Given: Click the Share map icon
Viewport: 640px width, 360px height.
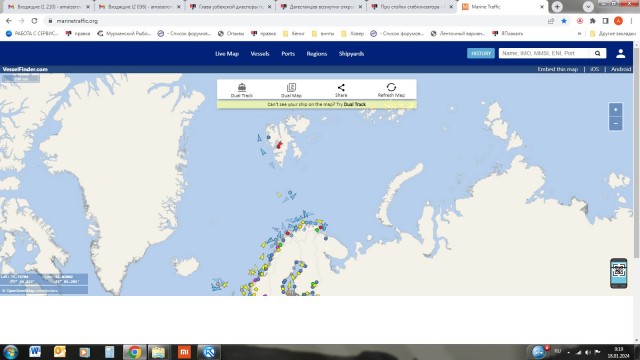Looking at the screenshot, I should (341, 90).
